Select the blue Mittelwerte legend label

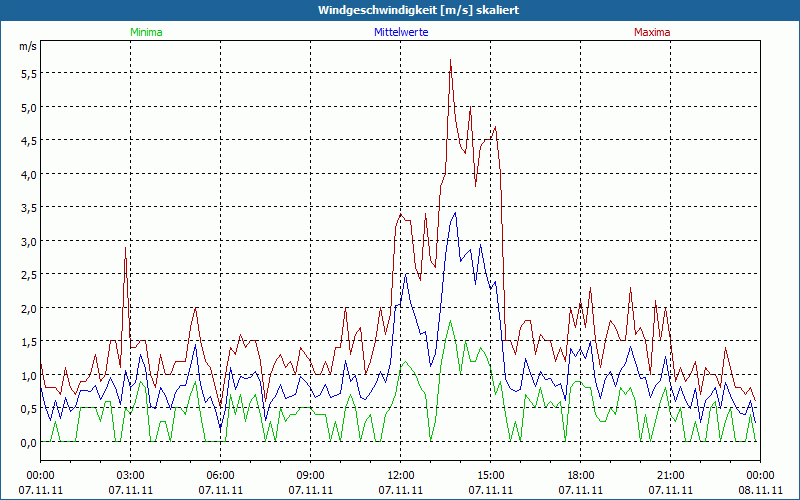pyautogui.click(x=401, y=32)
